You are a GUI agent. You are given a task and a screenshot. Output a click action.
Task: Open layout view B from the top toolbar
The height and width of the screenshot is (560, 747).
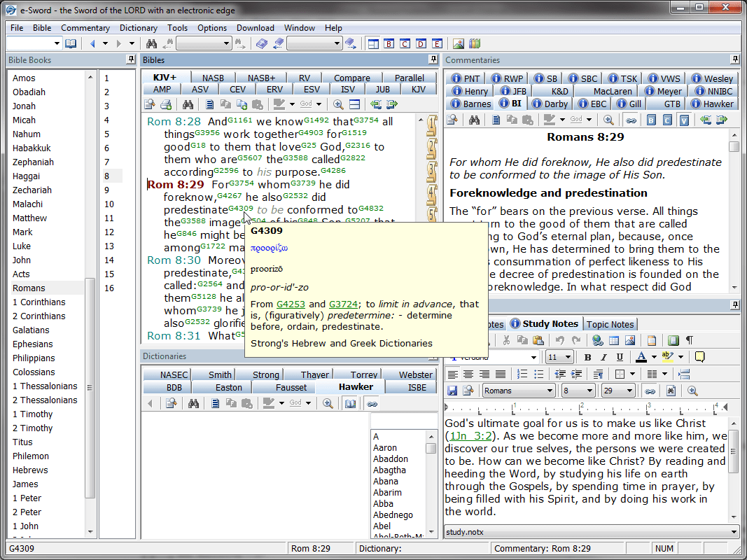[389, 43]
